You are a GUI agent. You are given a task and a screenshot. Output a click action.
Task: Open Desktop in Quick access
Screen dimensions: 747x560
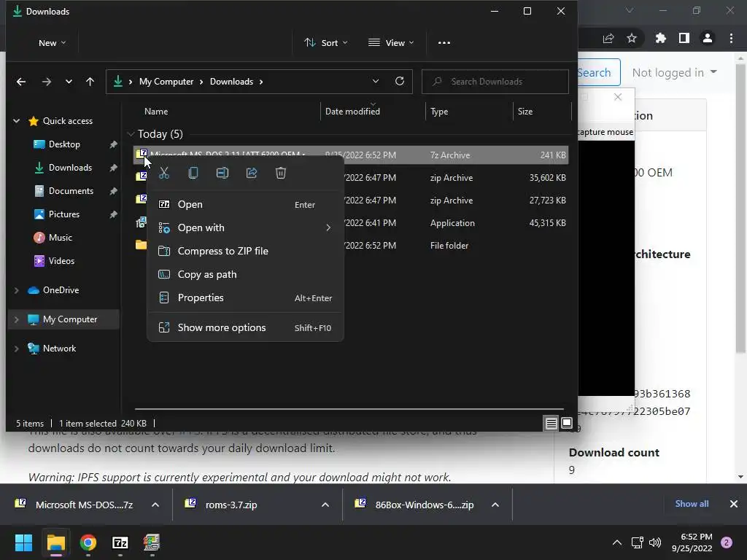coord(64,144)
